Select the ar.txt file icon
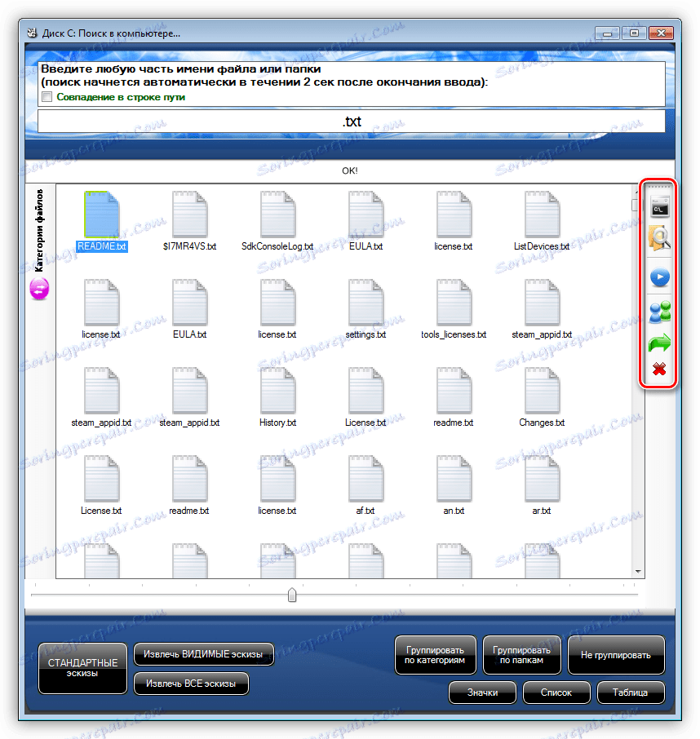 [x=542, y=479]
